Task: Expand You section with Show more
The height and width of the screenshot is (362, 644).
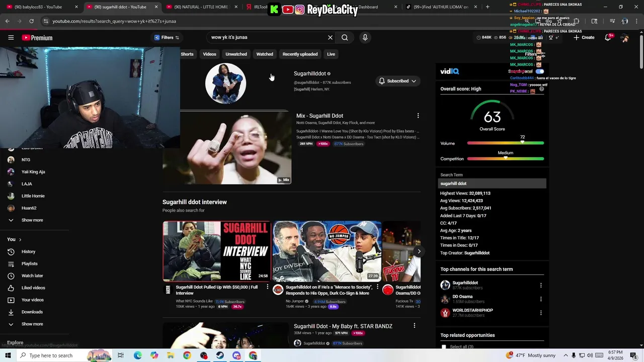Action: click(32, 324)
